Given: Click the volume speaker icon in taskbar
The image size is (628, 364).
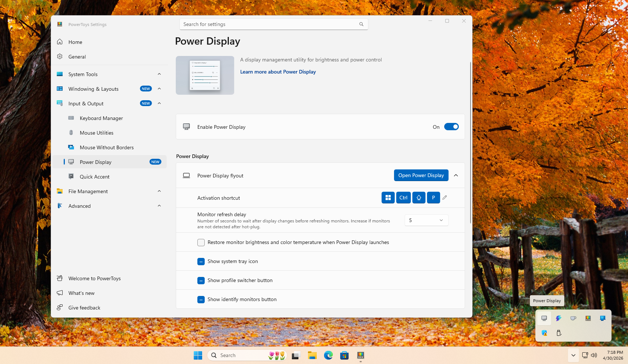Looking at the screenshot, I should 594,355.
